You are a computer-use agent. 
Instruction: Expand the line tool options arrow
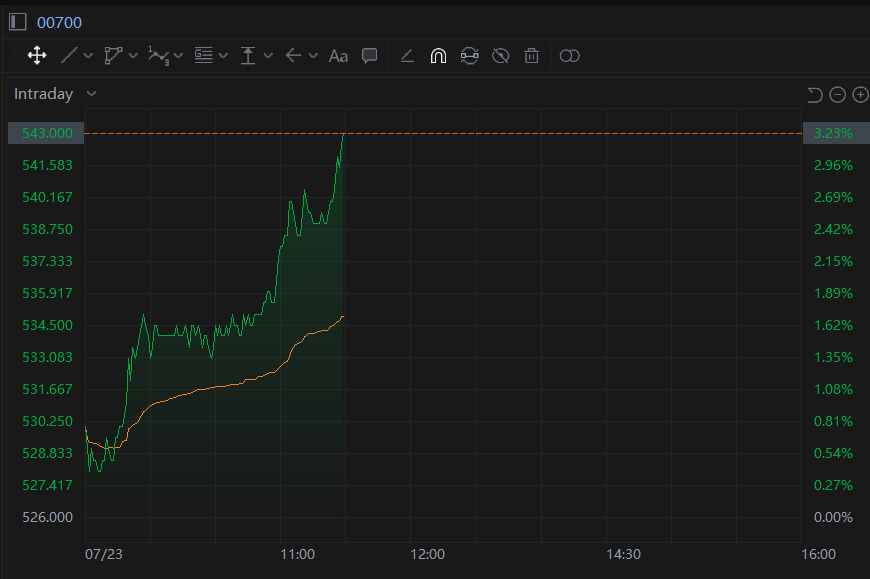pyautogui.click(x=88, y=55)
